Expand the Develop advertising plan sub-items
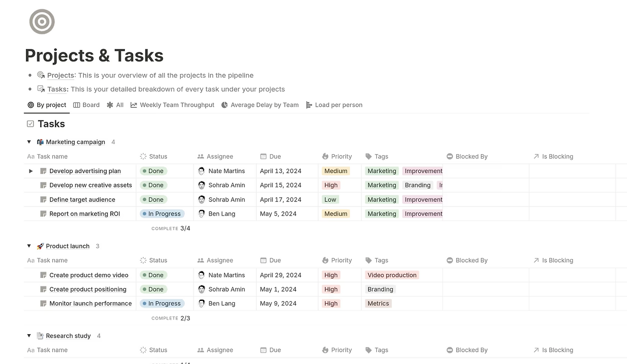 click(31, 171)
